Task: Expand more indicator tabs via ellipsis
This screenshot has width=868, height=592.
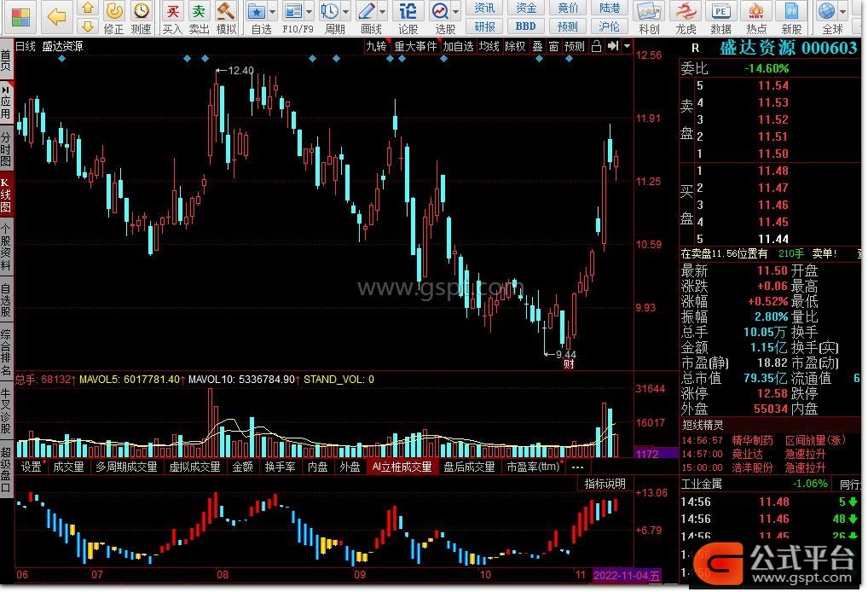Action: pos(577,467)
